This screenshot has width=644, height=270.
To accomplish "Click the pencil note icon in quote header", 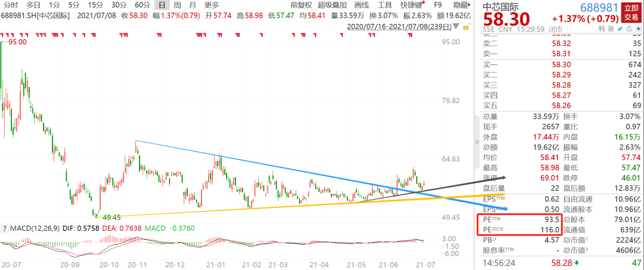I will [x=620, y=29].
